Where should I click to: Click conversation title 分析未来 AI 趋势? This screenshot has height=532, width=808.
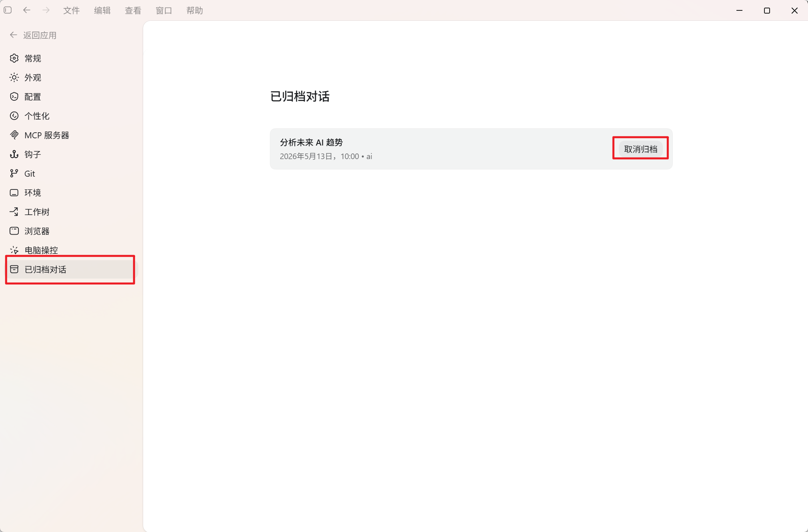click(x=311, y=142)
